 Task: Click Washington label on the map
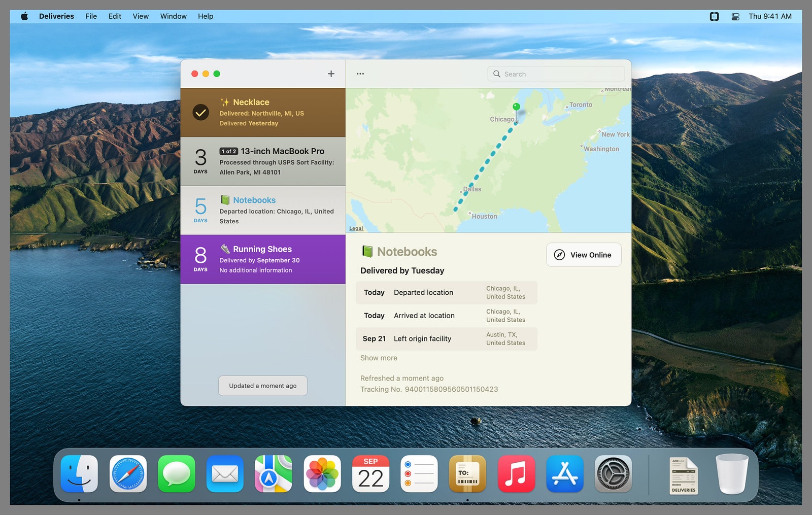601,149
